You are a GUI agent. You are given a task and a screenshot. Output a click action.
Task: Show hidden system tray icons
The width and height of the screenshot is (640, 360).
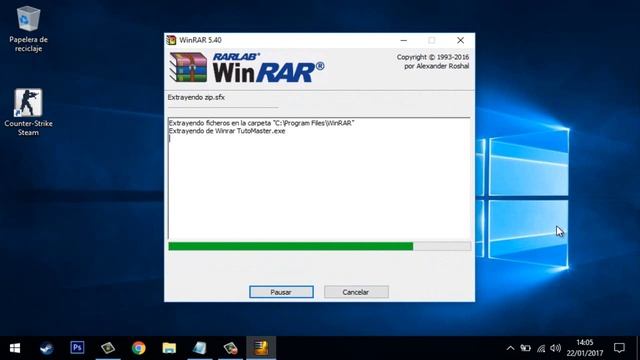click(510, 348)
